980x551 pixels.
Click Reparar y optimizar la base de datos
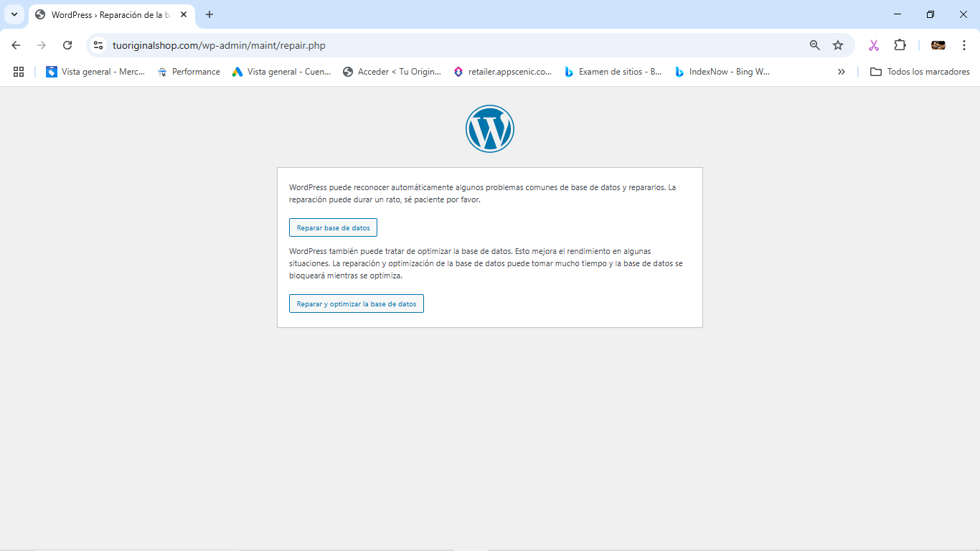point(357,303)
